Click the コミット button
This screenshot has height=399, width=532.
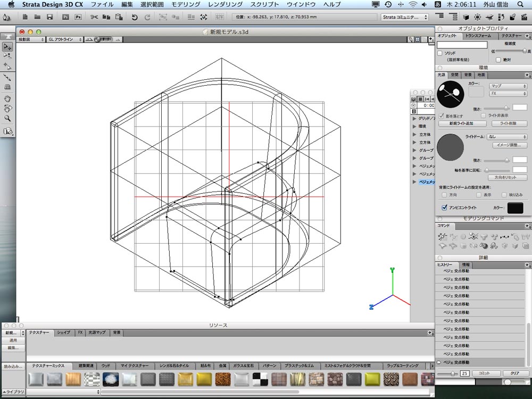pos(484,373)
